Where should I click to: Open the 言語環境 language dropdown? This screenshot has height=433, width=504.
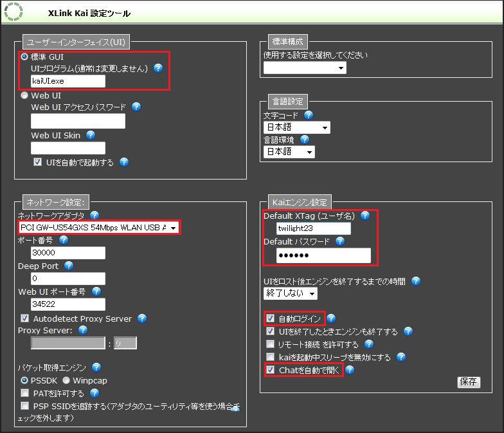click(x=289, y=152)
